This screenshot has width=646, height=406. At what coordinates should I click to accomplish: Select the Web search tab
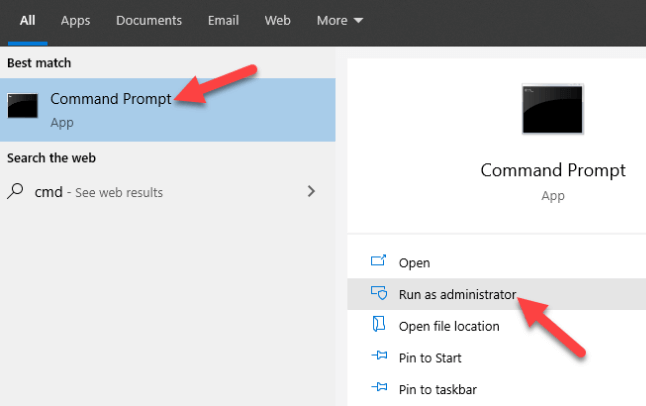[x=277, y=20]
